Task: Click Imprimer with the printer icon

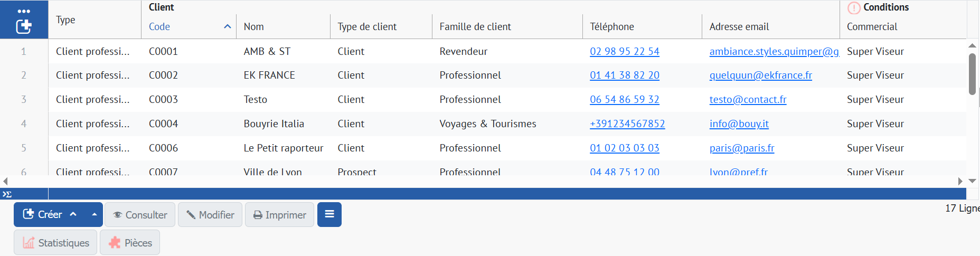Action: point(279,215)
